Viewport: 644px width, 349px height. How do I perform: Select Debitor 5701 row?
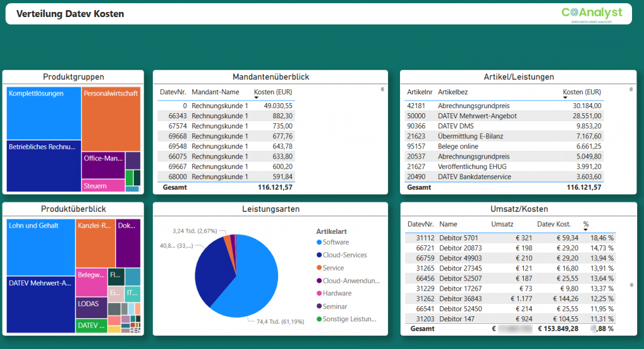pos(510,238)
